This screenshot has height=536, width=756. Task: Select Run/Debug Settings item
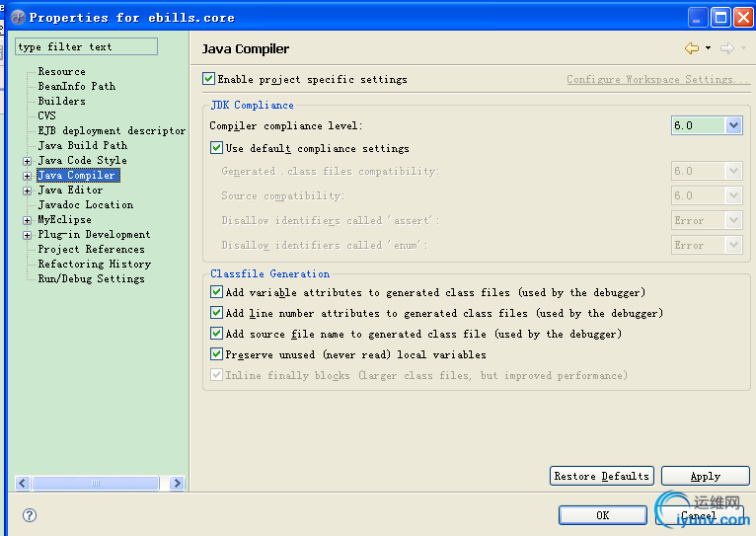[x=91, y=278]
